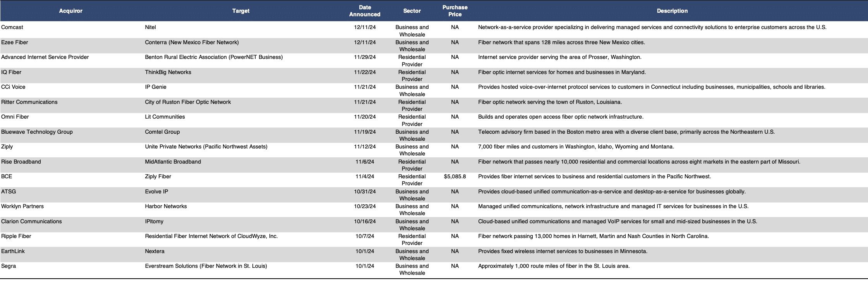
Task: Click the 11/4/24 date cell
Action: tap(365, 176)
